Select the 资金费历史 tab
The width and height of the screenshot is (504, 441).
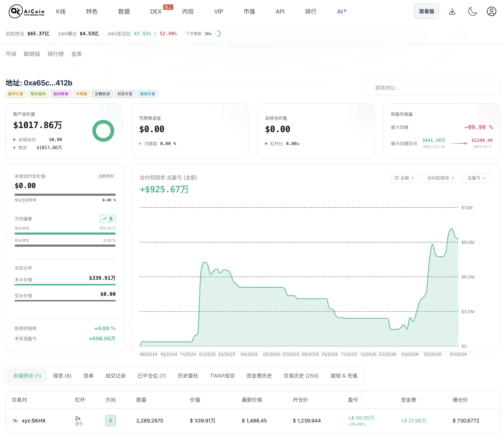(259, 376)
